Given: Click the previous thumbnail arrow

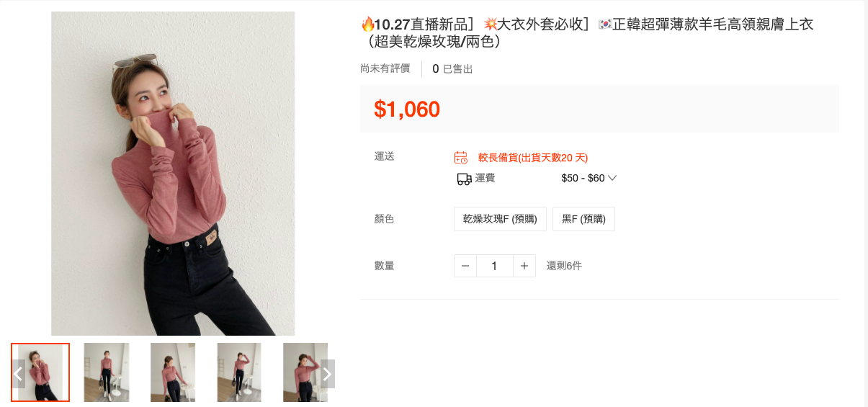Looking at the screenshot, I should [x=18, y=373].
